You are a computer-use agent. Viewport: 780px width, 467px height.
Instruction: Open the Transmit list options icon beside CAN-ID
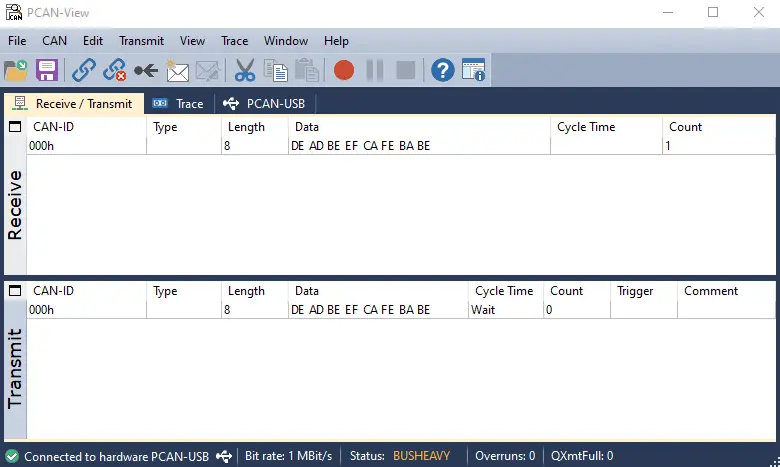pos(15,291)
